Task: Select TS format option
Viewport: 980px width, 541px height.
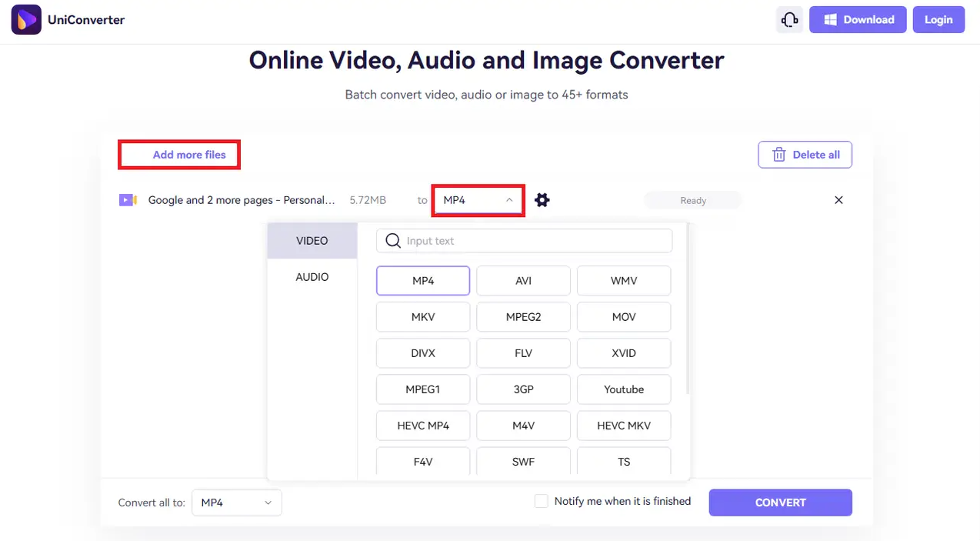Action: (624, 461)
